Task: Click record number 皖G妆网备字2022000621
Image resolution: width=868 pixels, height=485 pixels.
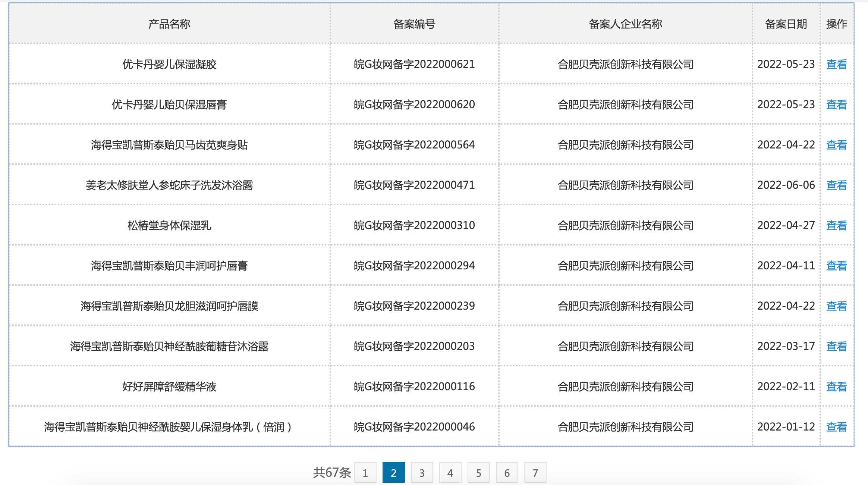Action: [x=414, y=64]
